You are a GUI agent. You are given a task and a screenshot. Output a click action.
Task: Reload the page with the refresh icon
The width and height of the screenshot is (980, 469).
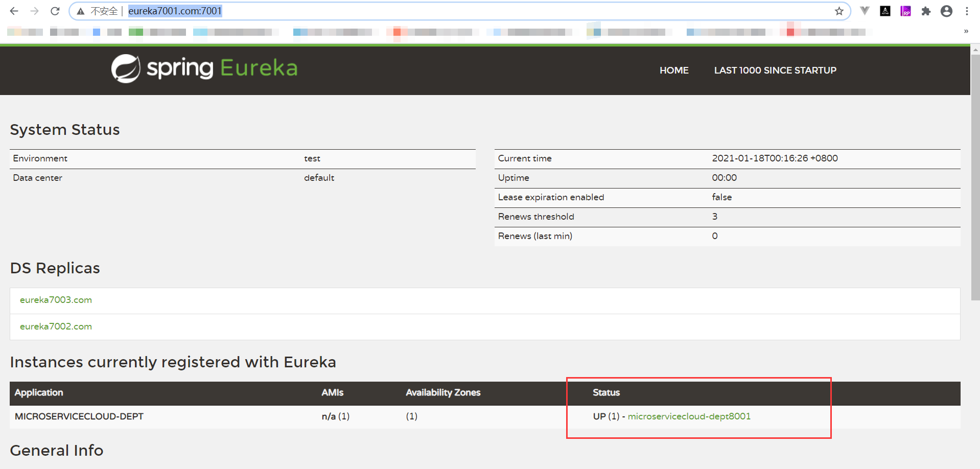coord(55,11)
